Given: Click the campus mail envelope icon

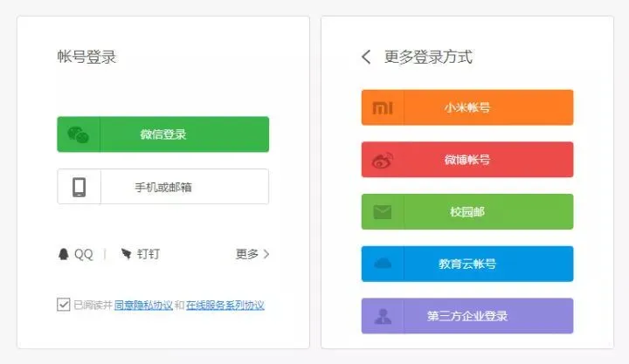Looking at the screenshot, I should 383,212.
